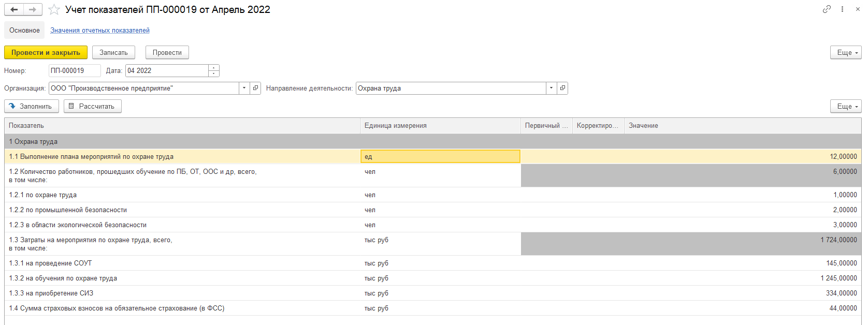The width and height of the screenshot is (868, 325).
Task: Click the Записать button
Action: coord(113,52)
